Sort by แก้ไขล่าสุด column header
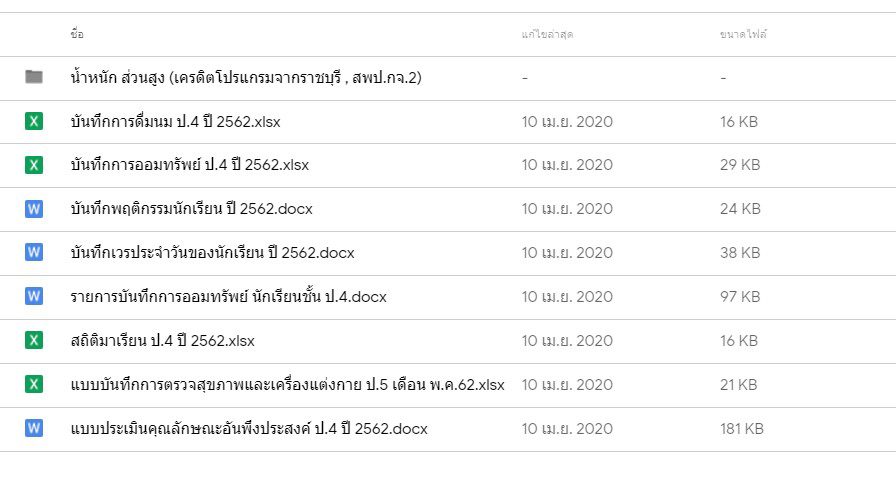Screen dimensions: 896x477 (x=547, y=35)
